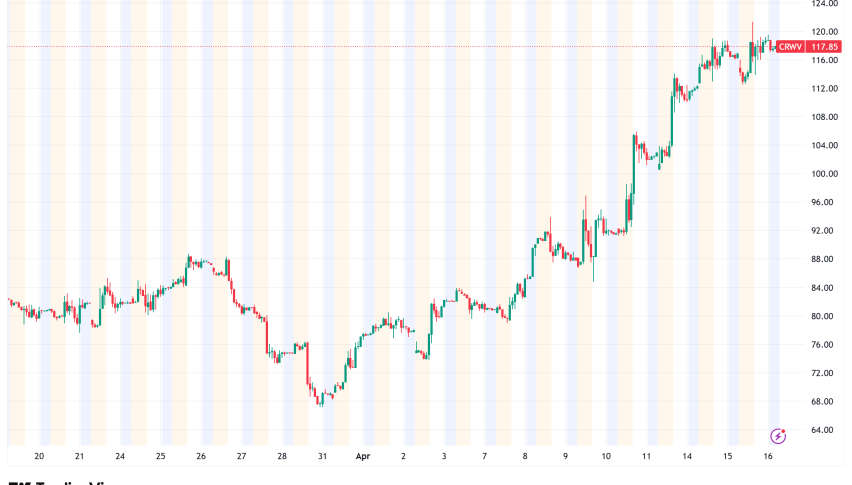Select the Apr marker on the time axis

tap(363, 455)
